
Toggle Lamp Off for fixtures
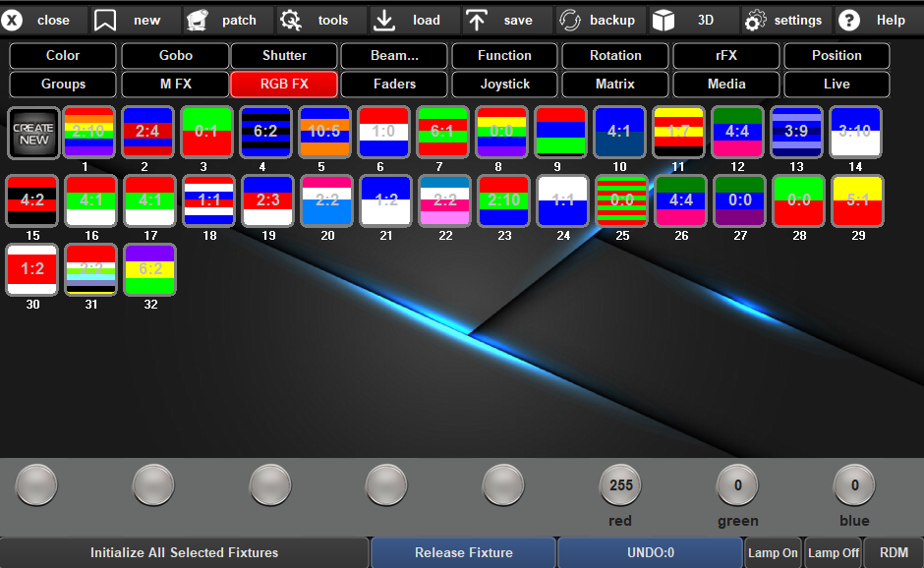coord(834,553)
